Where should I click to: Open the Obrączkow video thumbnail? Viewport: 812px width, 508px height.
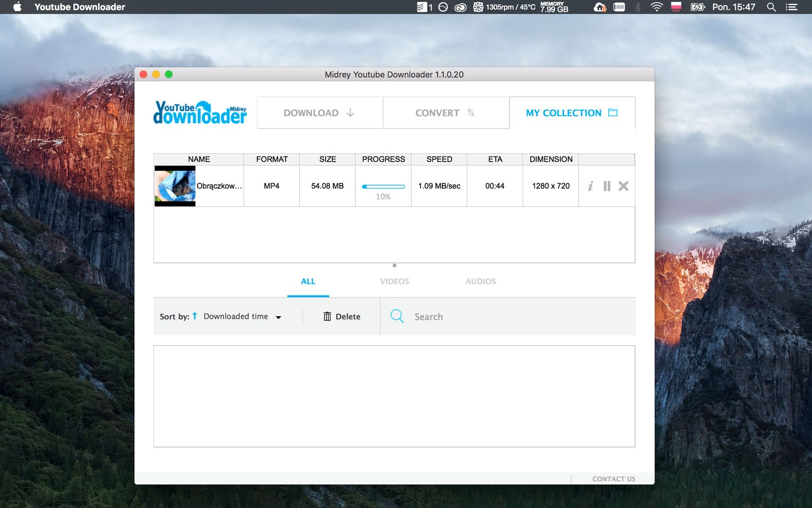175,186
